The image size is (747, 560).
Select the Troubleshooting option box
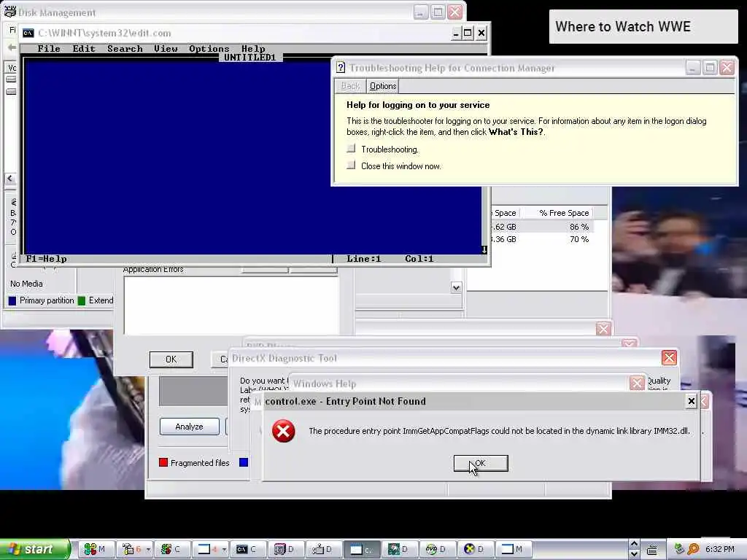tap(351, 149)
